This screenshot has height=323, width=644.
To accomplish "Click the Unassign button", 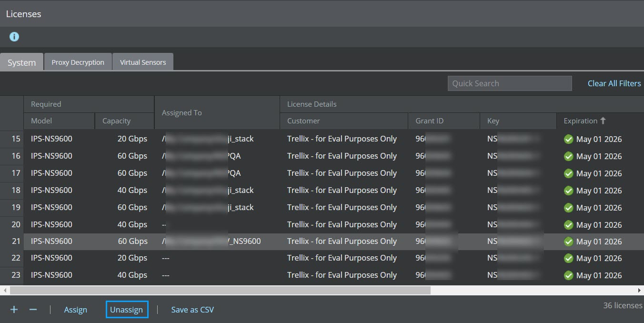I will point(127,310).
